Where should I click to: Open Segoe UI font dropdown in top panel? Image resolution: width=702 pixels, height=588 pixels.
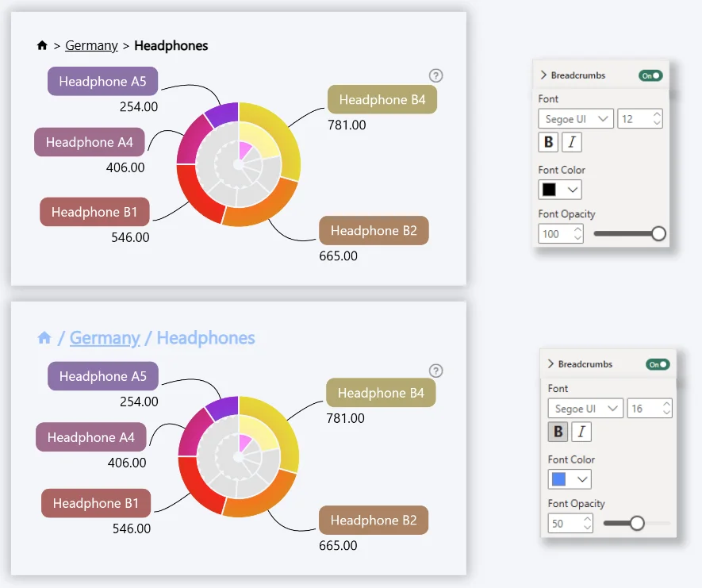point(576,119)
